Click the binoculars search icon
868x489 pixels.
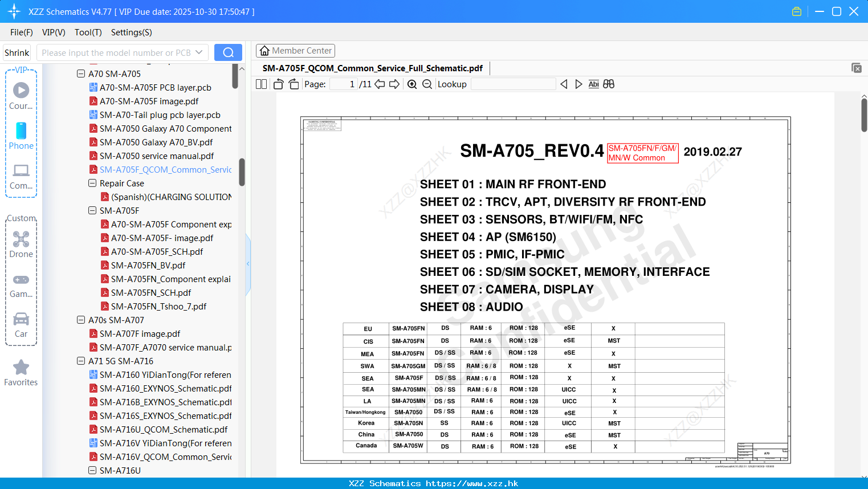[x=609, y=84]
